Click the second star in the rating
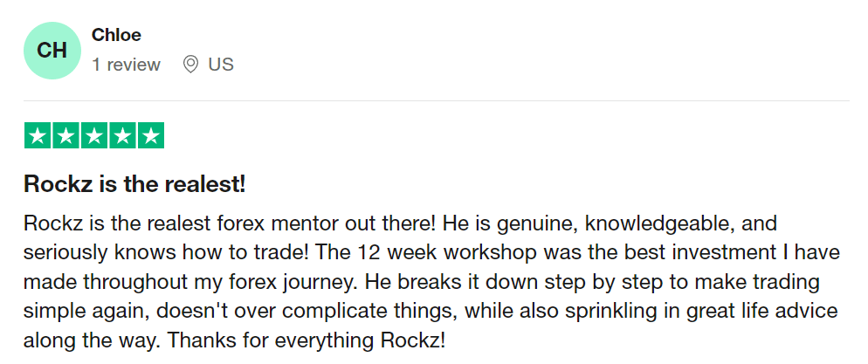The height and width of the screenshot is (364, 868). [66, 136]
